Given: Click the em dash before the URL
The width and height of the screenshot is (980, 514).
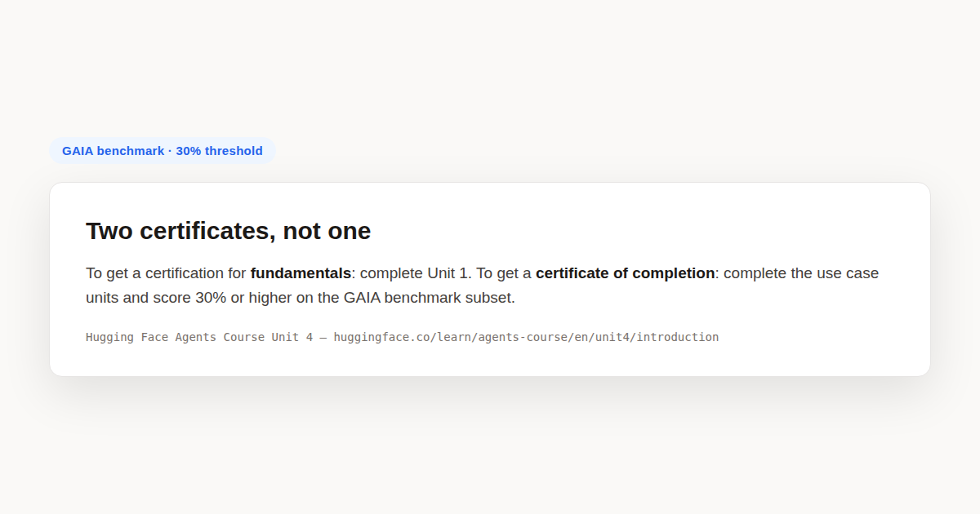Looking at the screenshot, I should 323,337.
